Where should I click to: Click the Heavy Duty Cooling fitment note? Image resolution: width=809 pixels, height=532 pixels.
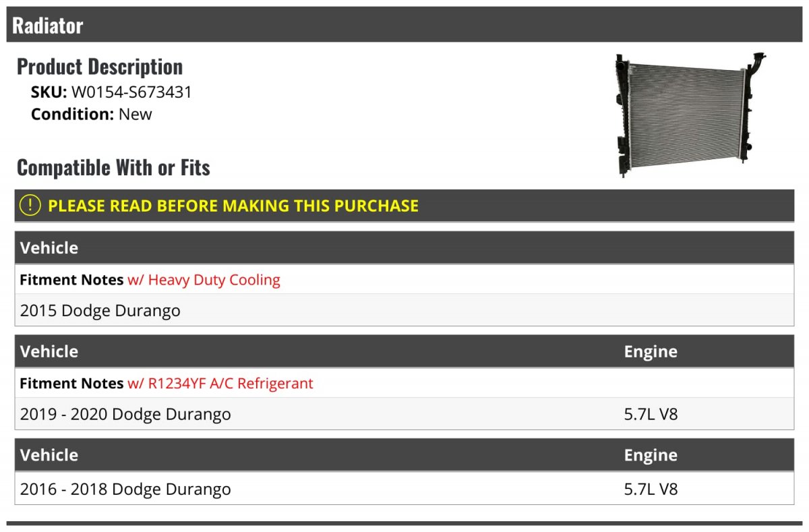click(204, 280)
